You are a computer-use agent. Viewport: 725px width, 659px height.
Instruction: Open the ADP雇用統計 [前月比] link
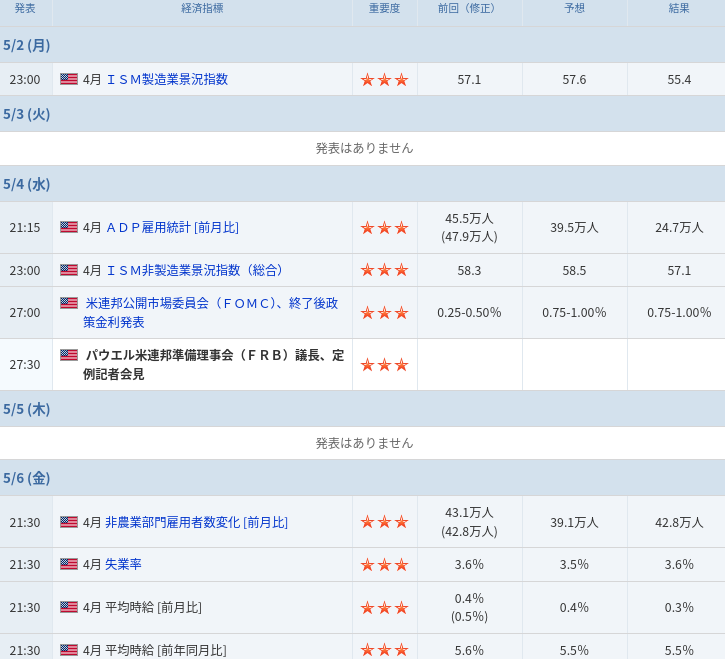pos(172,228)
